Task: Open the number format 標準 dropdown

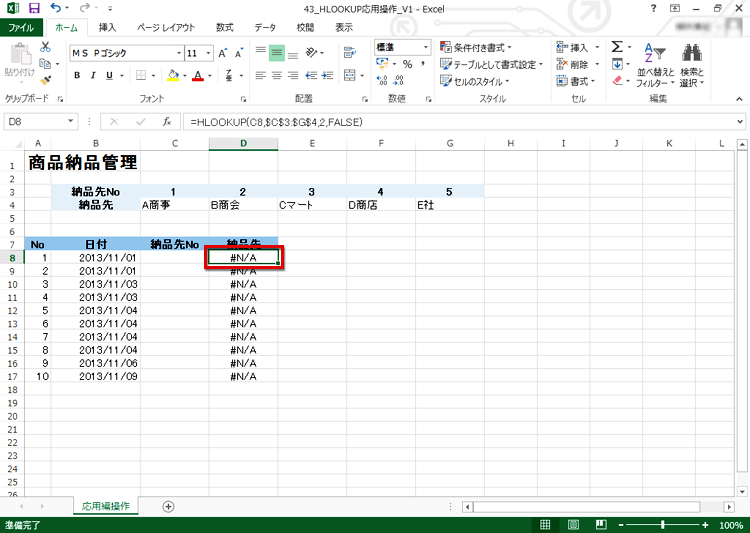Action: [426, 47]
